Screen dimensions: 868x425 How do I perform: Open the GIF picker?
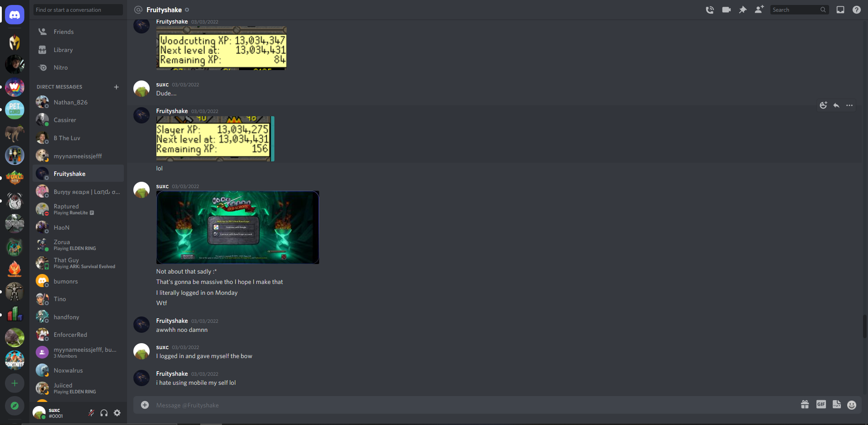click(x=821, y=405)
